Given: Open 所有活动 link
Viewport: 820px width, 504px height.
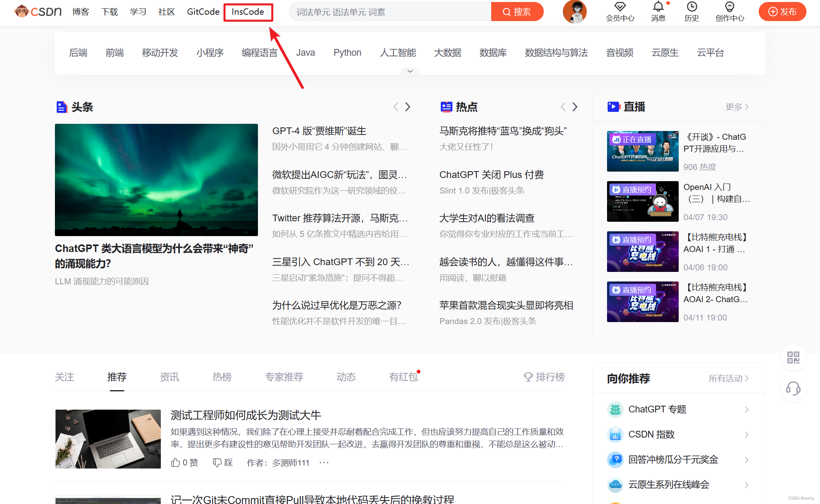Looking at the screenshot, I should (x=729, y=378).
